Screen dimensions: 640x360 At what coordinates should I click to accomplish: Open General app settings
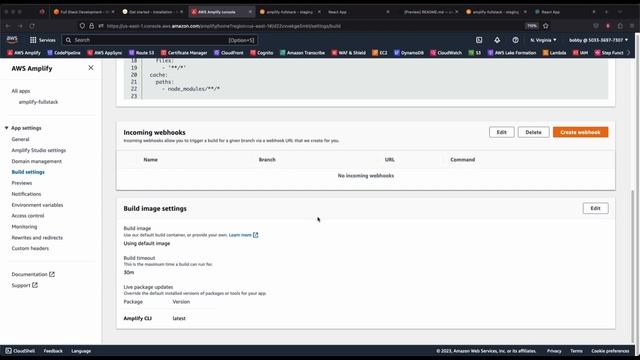point(20,139)
